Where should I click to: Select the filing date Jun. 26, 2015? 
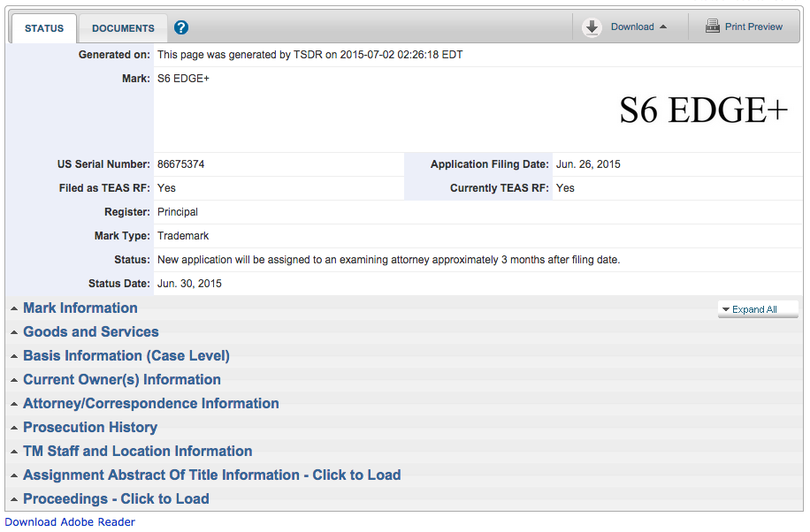(588, 164)
